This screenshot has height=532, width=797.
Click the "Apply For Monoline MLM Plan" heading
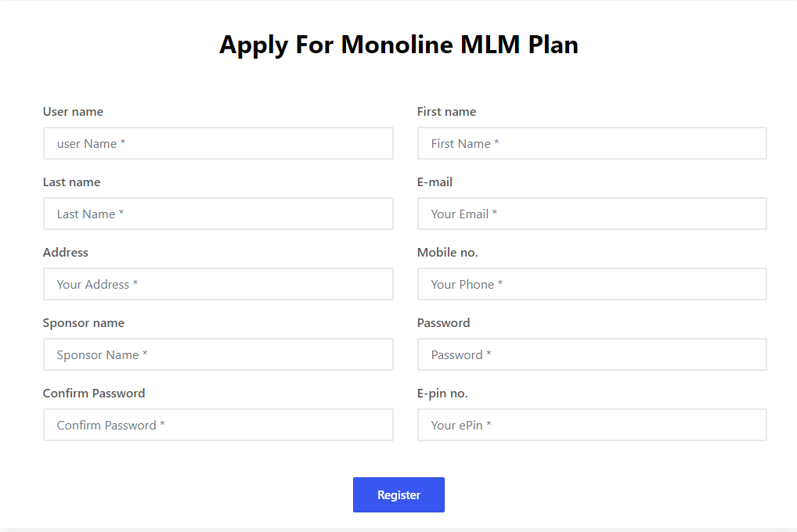398,45
